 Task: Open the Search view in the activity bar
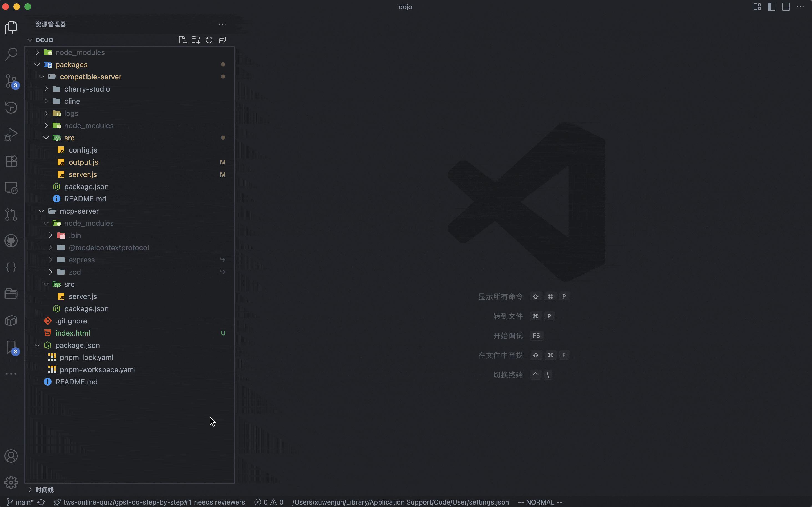[11, 54]
